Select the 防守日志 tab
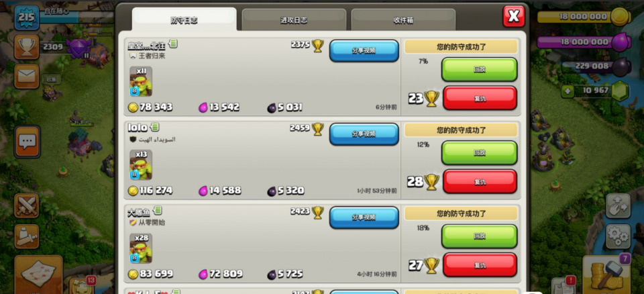Screen dimensions: 644x294 184,19
